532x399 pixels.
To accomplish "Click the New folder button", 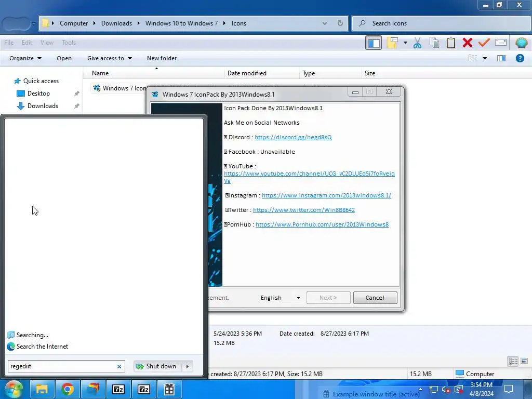I will (162, 58).
